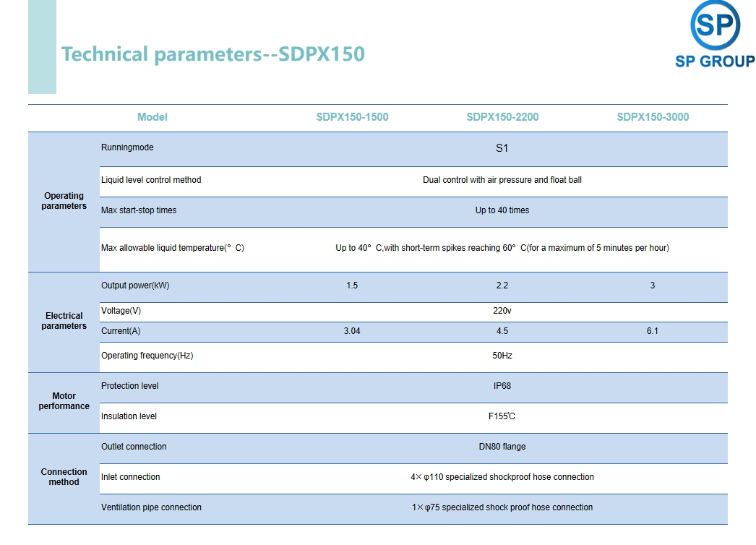Select the current value 3.04

352,331
